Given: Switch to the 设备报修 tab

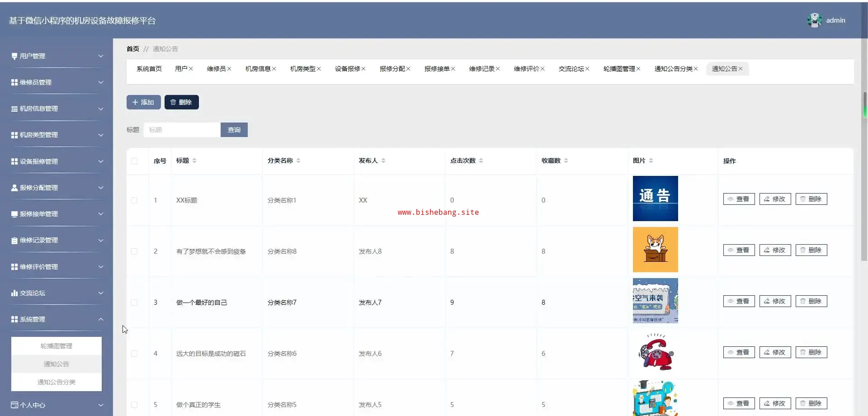Looking at the screenshot, I should pyautogui.click(x=347, y=69).
